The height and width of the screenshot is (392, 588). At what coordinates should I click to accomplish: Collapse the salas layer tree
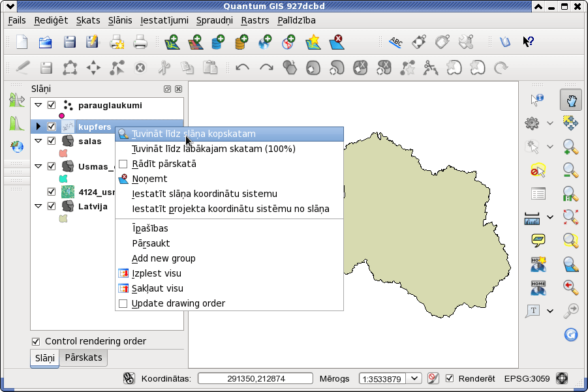(39, 140)
